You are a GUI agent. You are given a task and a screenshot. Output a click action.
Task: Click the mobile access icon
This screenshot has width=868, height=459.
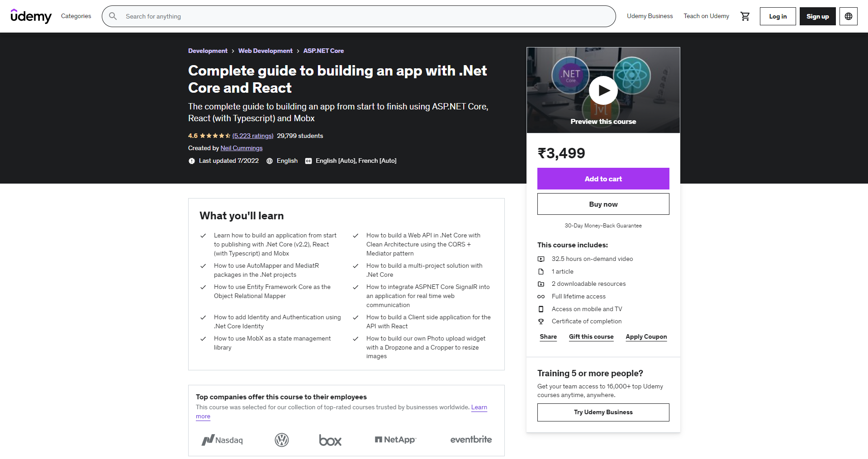(541, 309)
